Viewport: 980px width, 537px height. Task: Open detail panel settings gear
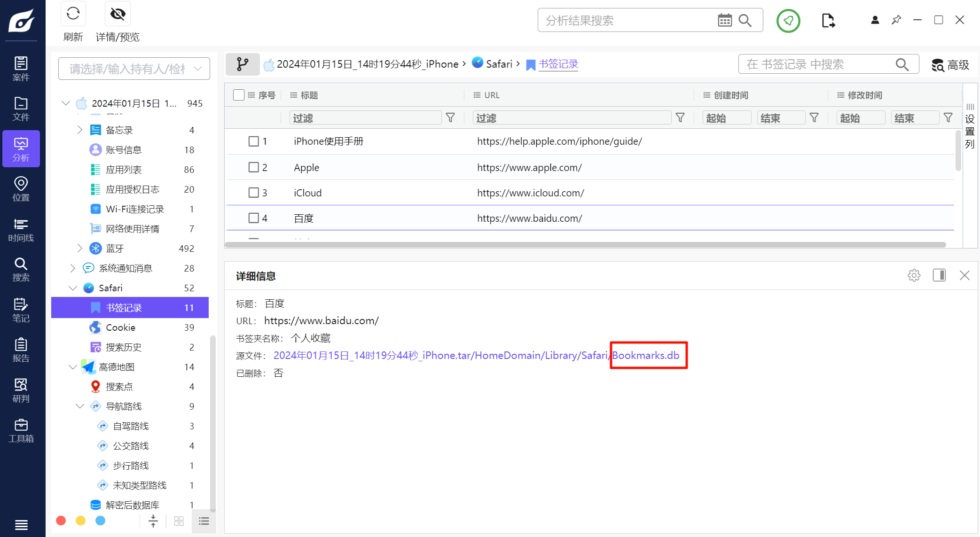pyautogui.click(x=914, y=275)
